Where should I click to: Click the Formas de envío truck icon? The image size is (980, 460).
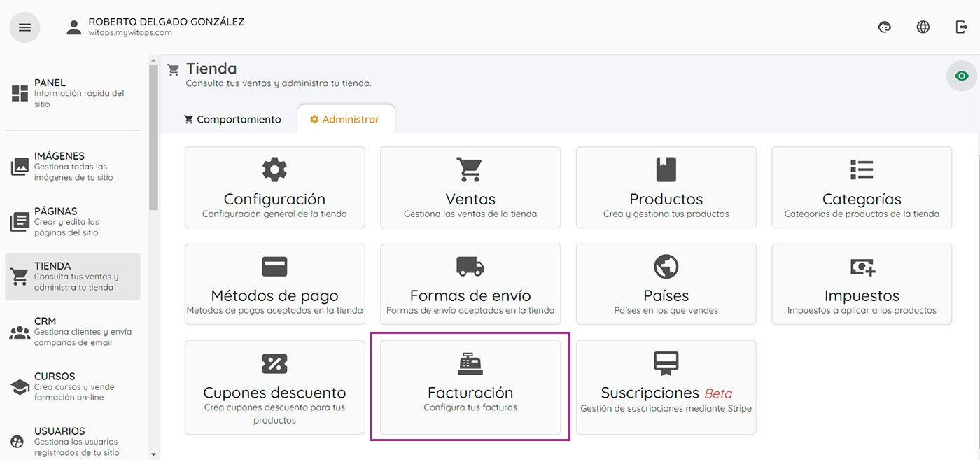[470, 266]
